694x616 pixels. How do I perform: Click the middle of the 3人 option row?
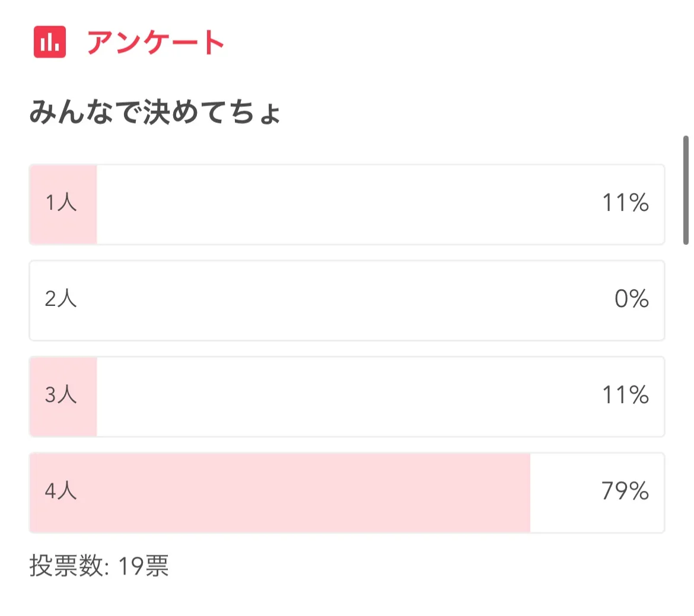pos(347,397)
